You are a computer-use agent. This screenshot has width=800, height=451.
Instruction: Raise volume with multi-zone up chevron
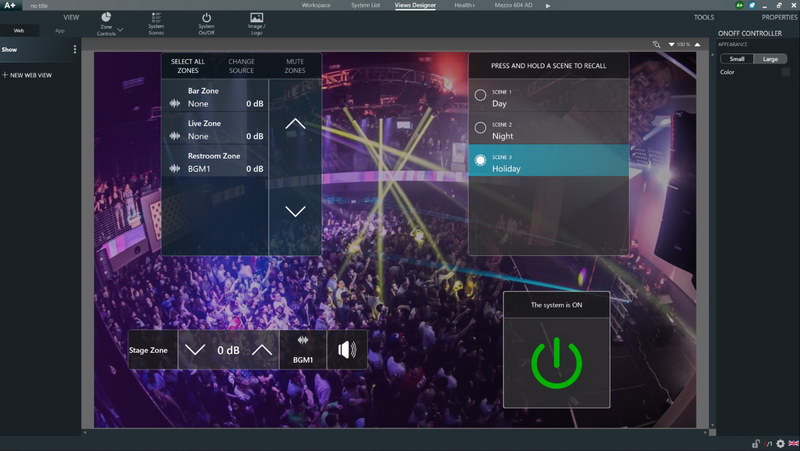click(295, 124)
